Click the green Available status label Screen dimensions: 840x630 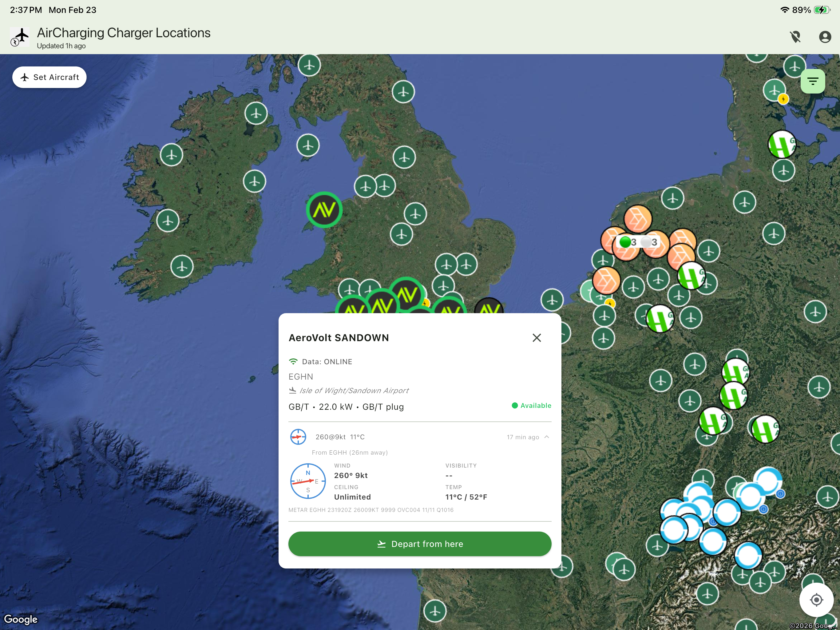[532, 405]
